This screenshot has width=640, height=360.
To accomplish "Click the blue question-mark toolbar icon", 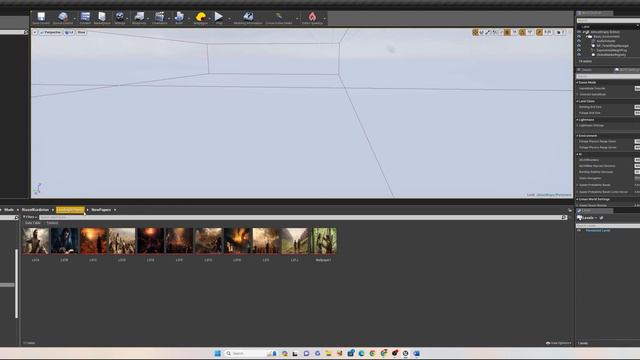I will [248, 17].
